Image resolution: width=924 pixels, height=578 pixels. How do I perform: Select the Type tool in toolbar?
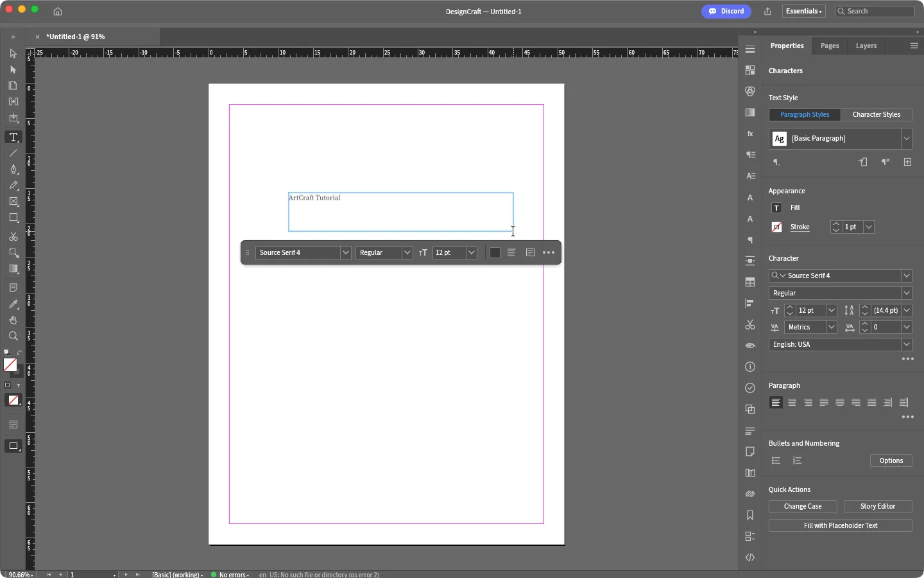tap(13, 137)
